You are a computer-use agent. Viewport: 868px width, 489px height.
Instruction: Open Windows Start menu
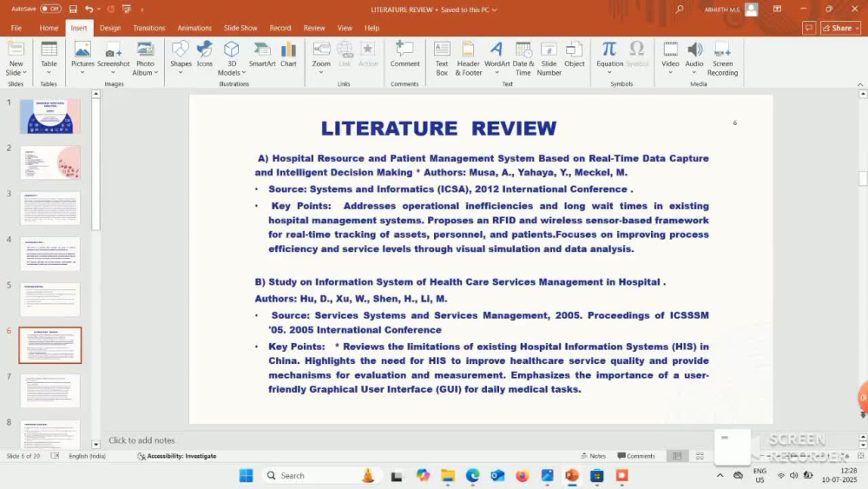pyautogui.click(x=246, y=475)
